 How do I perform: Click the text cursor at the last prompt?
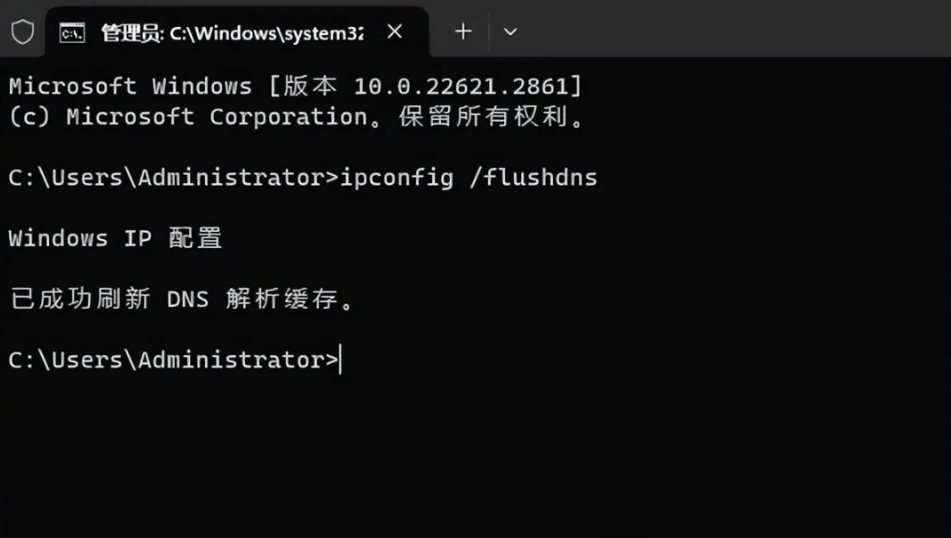(x=341, y=360)
